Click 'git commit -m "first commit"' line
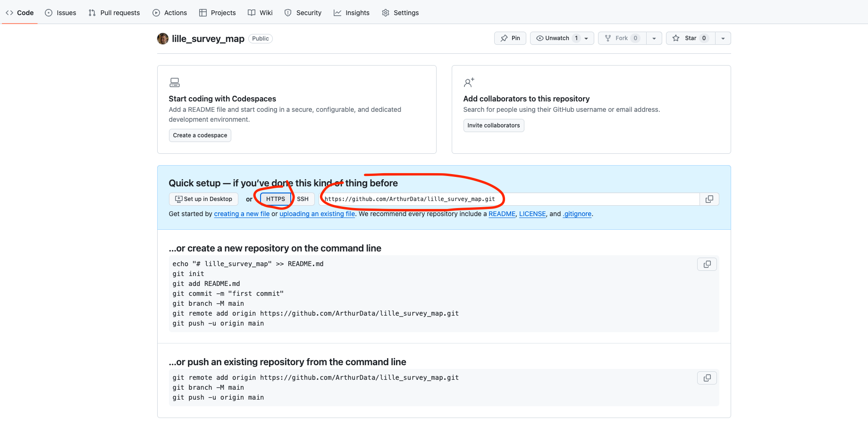868x427 pixels. pos(228,293)
